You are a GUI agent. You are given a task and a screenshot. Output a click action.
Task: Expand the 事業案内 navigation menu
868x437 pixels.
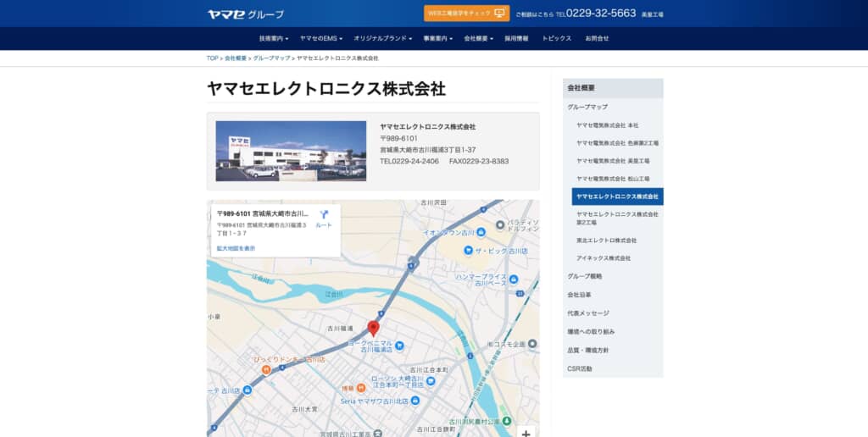[438, 39]
